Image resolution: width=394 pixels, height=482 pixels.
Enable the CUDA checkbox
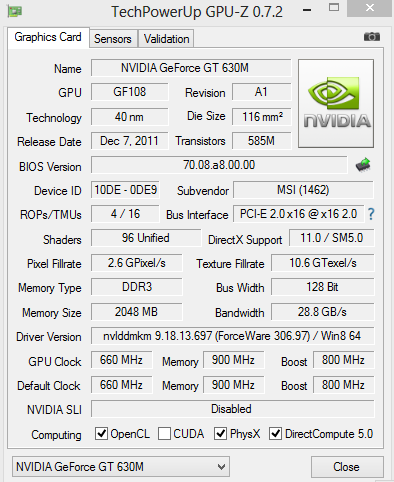164,434
